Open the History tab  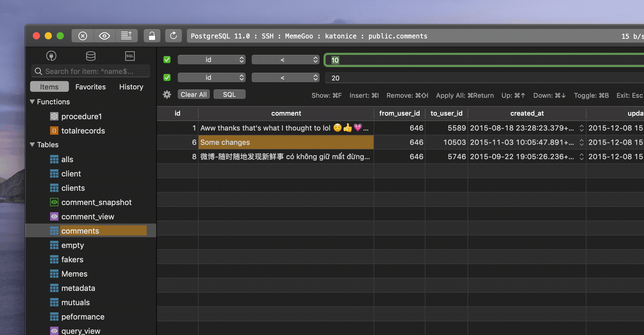pyautogui.click(x=131, y=87)
